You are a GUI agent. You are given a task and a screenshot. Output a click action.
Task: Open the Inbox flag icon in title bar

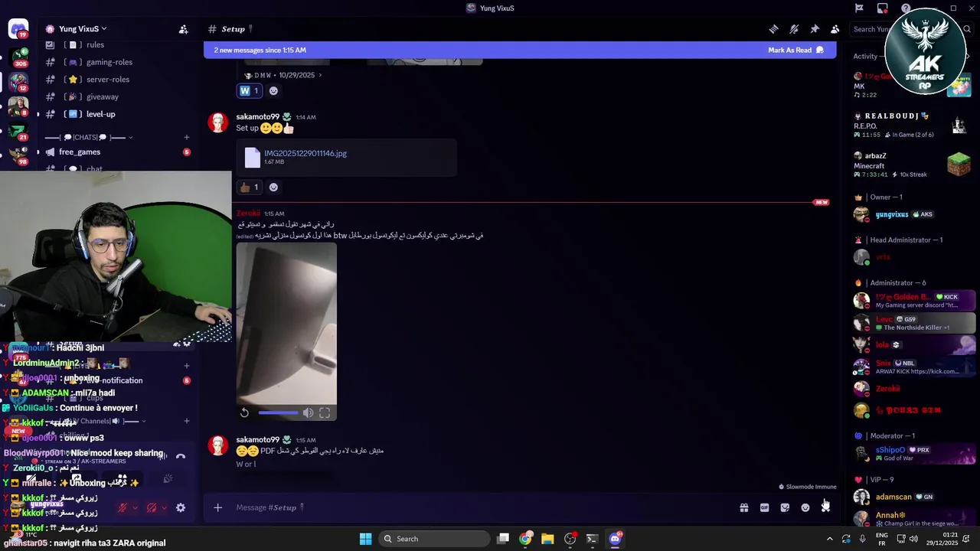point(859,8)
